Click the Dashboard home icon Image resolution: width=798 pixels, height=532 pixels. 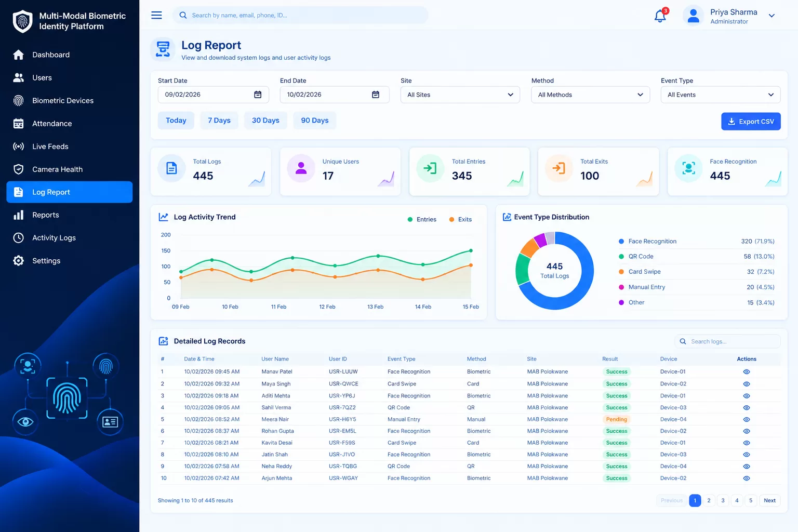tap(19, 55)
